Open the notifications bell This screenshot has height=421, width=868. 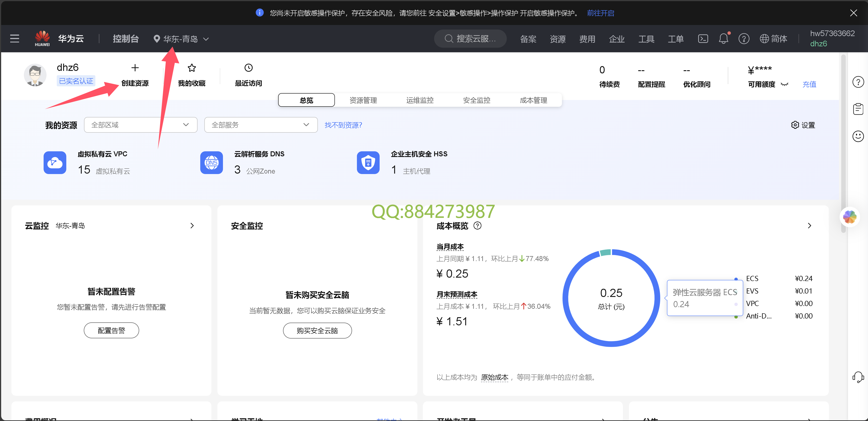tap(723, 39)
